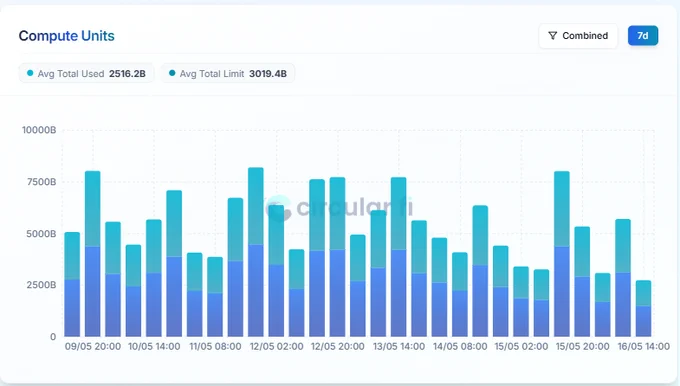The image size is (680, 386).
Task: Click the 16/05 14:00 axis label
Action: (644, 347)
